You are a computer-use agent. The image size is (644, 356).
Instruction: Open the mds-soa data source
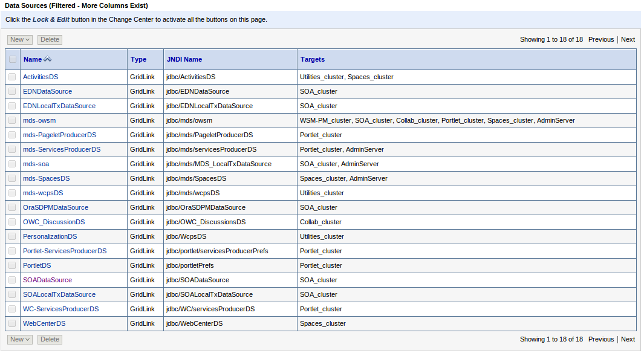pyautogui.click(x=36, y=164)
